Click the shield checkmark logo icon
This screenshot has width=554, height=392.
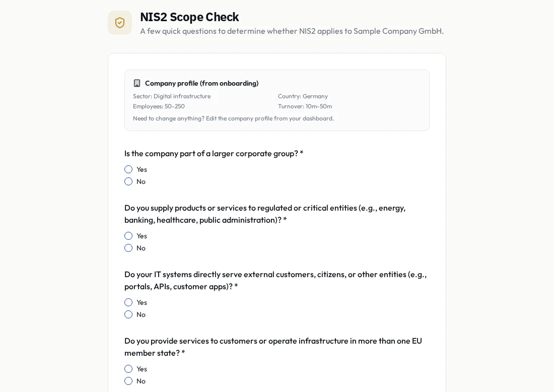120,23
